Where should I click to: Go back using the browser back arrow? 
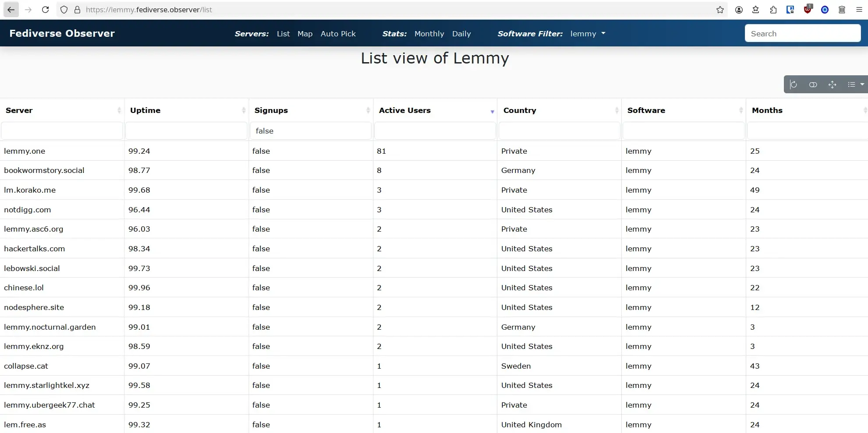coord(11,10)
